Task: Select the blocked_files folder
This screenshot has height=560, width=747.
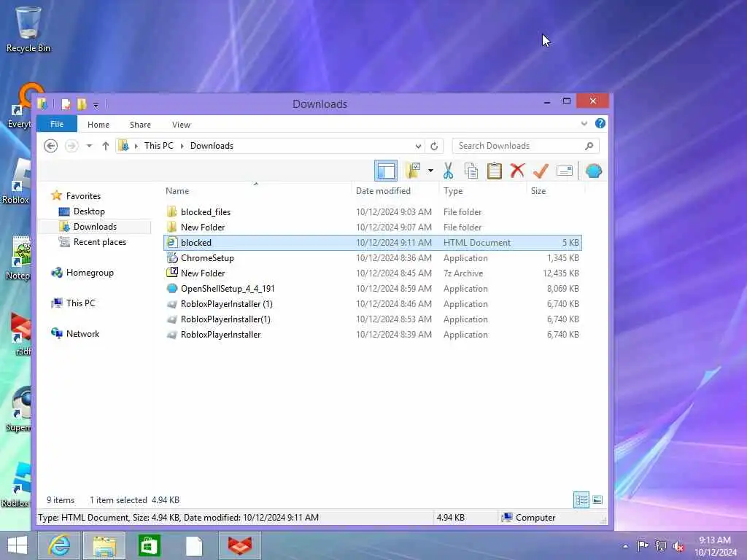Action: coord(373,212)
